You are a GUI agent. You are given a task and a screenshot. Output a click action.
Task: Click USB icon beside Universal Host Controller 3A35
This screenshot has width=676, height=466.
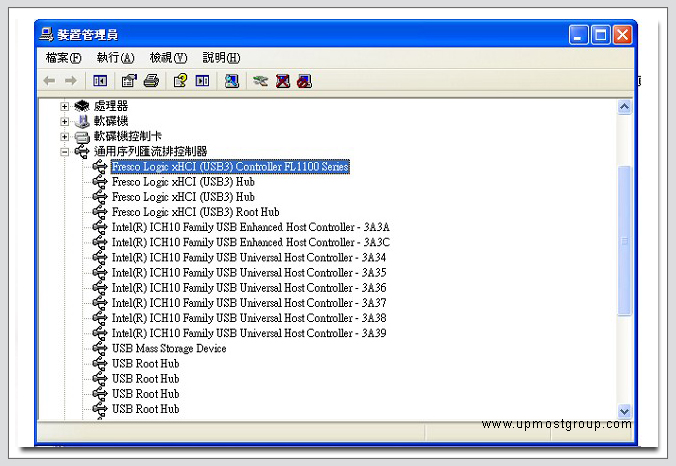click(100, 272)
